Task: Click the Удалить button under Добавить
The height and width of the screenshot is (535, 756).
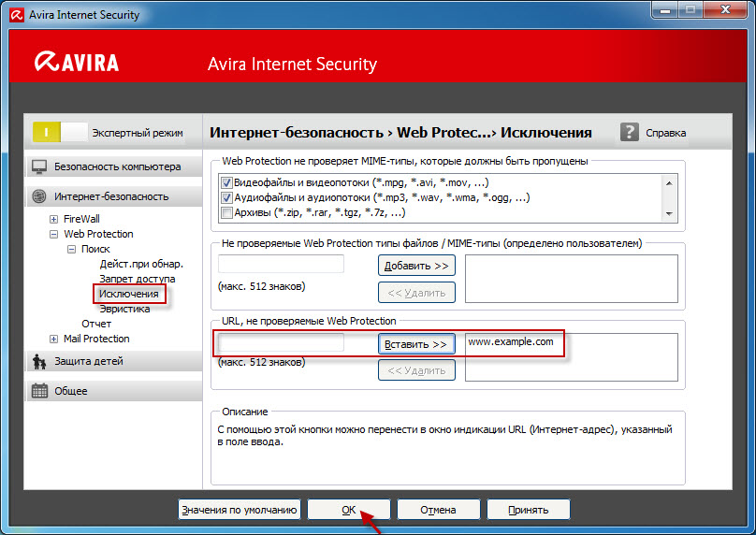Action: (x=416, y=293)
